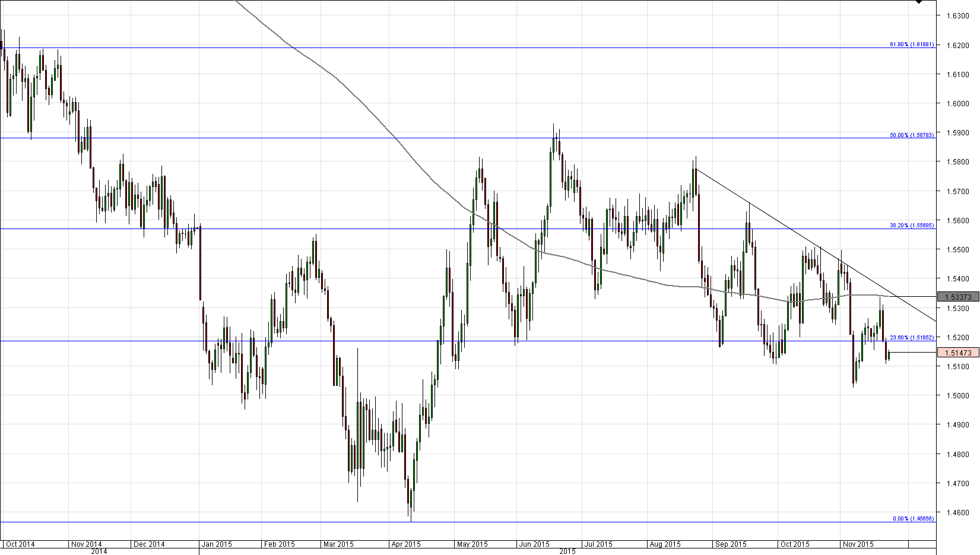Image resolution: width=980 pixels, height=555 pixels.
Task: Click the Sep 2015 date label
Action: (731, 544)
